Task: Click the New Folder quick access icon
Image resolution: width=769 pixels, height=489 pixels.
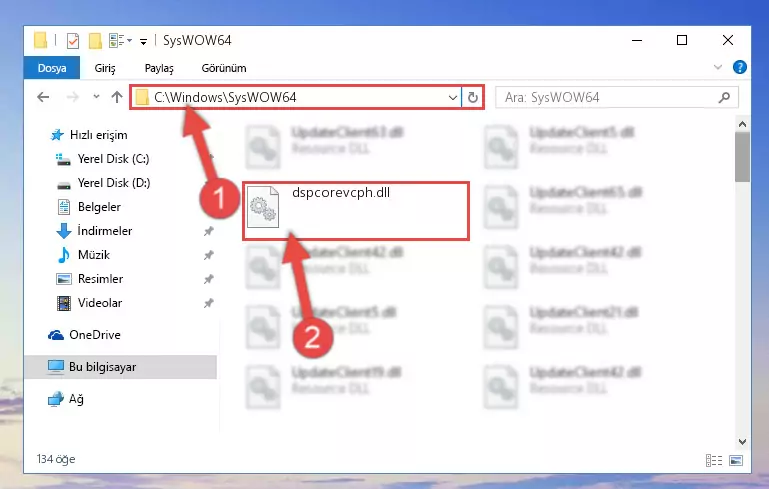Action: coord(95,41)
